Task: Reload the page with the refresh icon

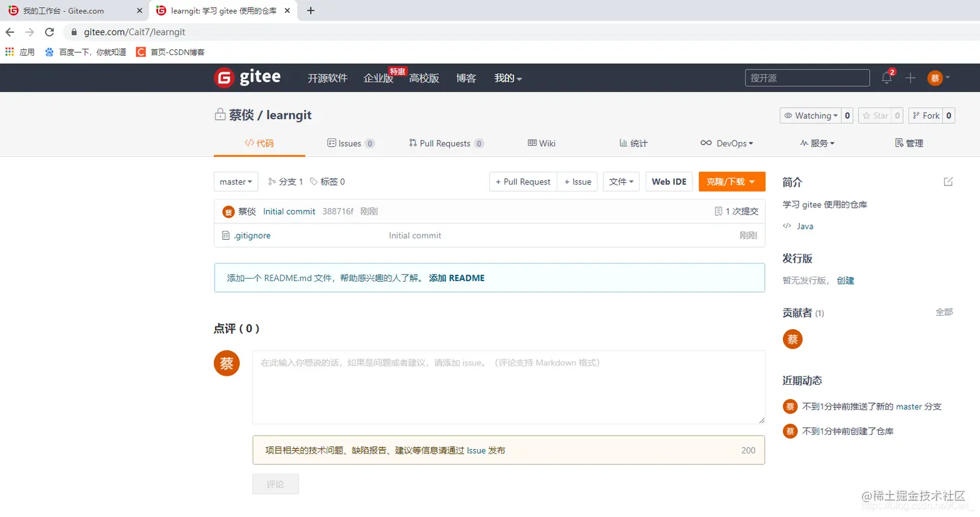Action: [49, 32]
